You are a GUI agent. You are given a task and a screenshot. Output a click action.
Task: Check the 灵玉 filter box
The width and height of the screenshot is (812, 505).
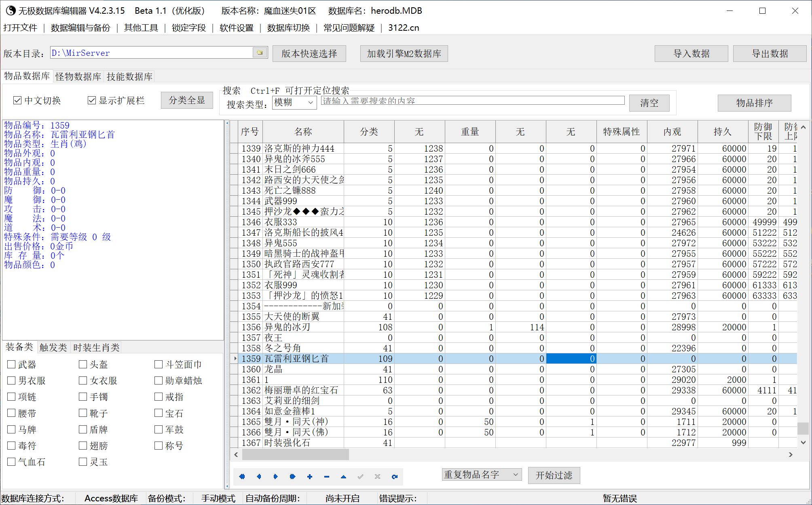(x=83, y=462)
